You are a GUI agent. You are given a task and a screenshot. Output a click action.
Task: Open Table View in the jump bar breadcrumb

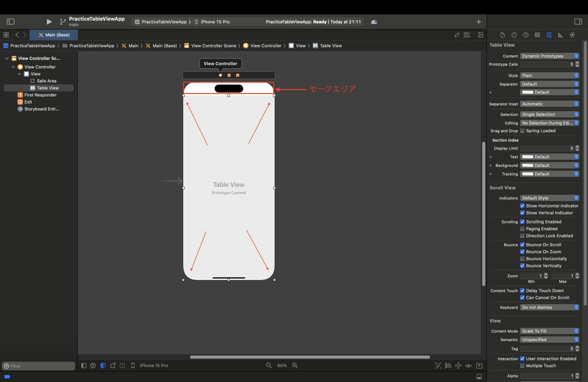(330, 45)
